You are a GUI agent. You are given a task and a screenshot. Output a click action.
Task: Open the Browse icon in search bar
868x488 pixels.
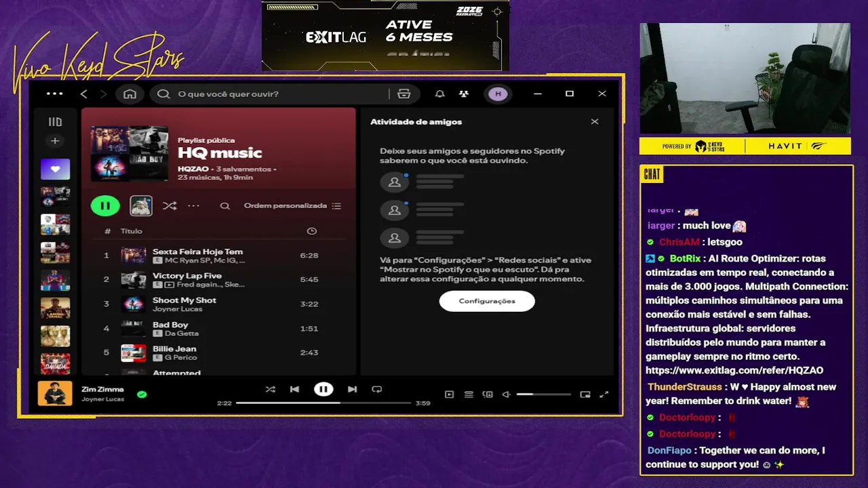coord(404,94)
